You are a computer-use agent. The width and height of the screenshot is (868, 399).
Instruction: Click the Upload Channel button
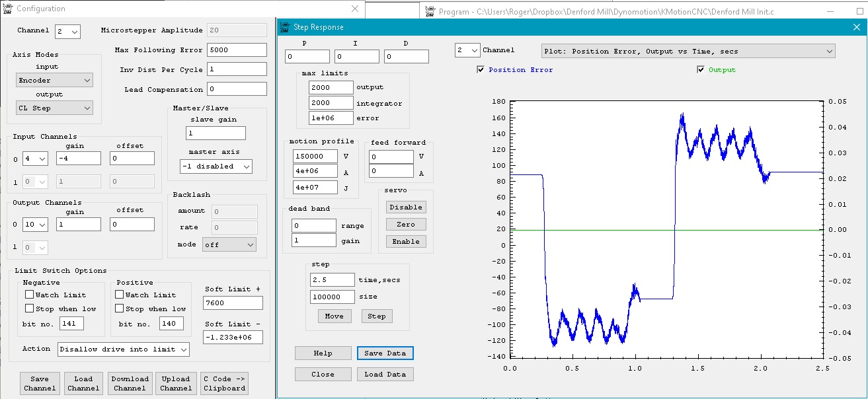pos(176,383)
